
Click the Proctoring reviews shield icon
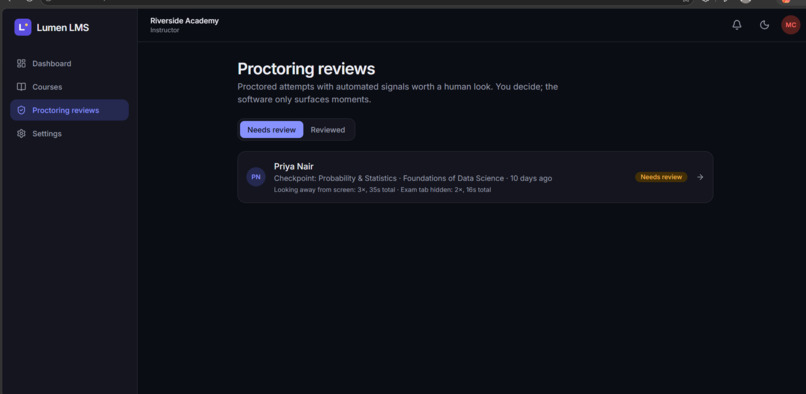point(21,110)
